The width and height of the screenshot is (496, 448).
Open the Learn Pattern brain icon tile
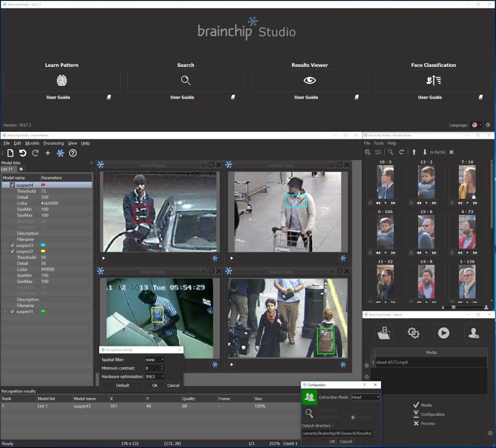[62, 80]
